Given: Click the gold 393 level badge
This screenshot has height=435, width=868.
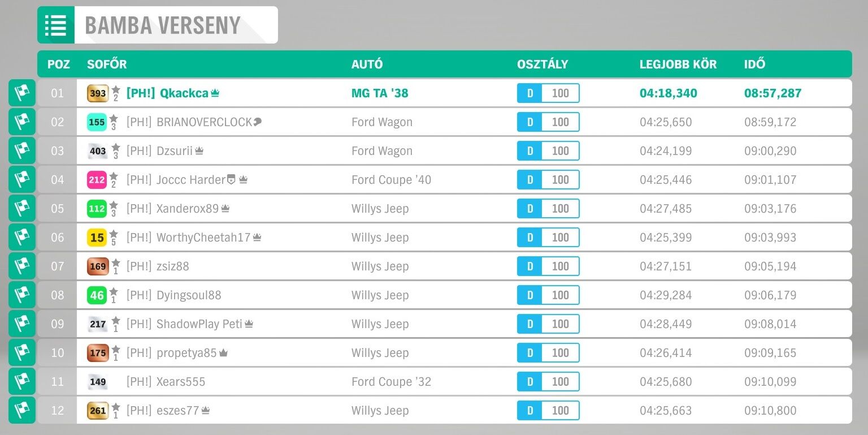Looking at the screenshot, I should tap(98, 93).
